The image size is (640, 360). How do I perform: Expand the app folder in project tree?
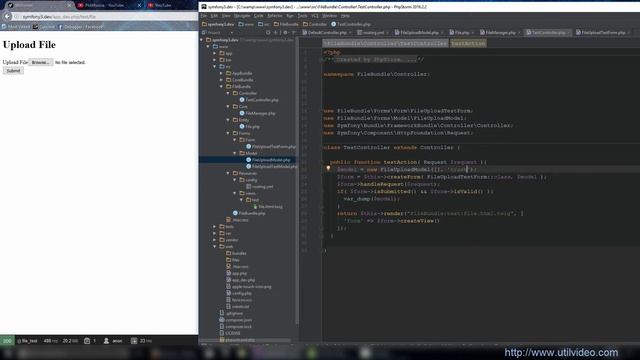tap(215, 53)
